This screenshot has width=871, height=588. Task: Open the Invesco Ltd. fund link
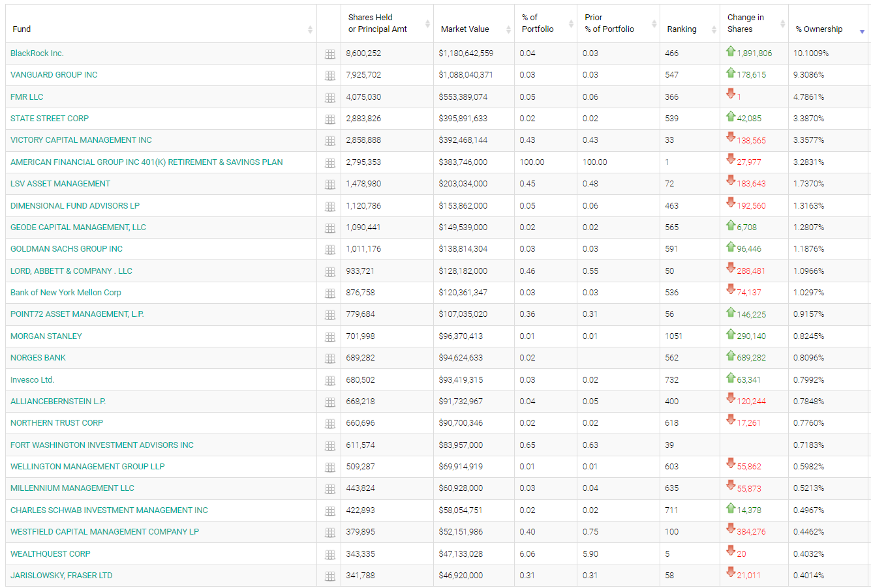tap(32, 380)
